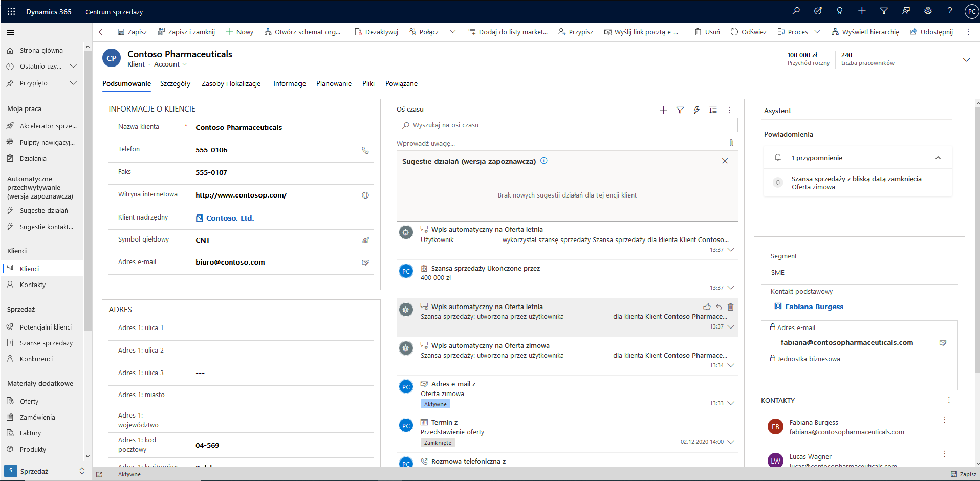Expand the Przedstawienie oferty appointment entry

coord(731,442)
